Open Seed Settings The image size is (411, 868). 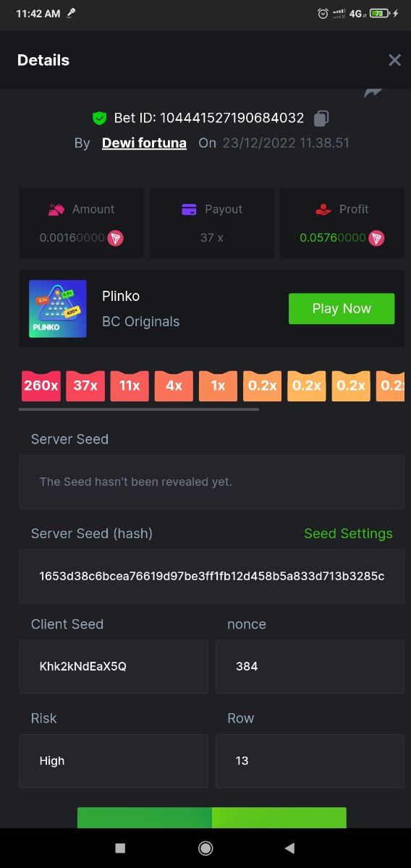pos(348,534)
